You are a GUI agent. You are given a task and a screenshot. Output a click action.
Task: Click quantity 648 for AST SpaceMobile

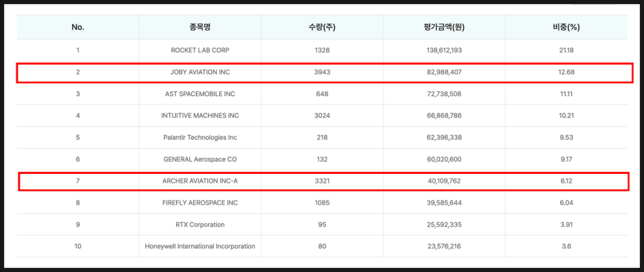click(x=323, y=94)
